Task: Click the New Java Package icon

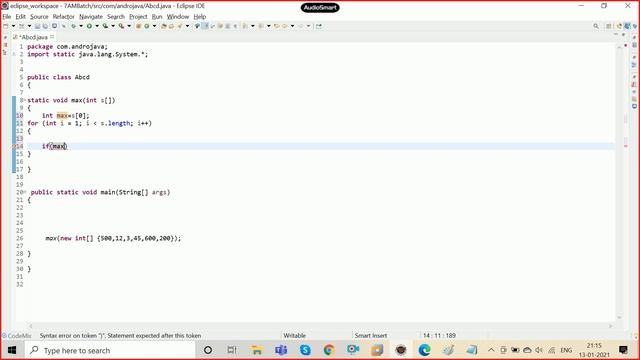Action: pos(138,26)
